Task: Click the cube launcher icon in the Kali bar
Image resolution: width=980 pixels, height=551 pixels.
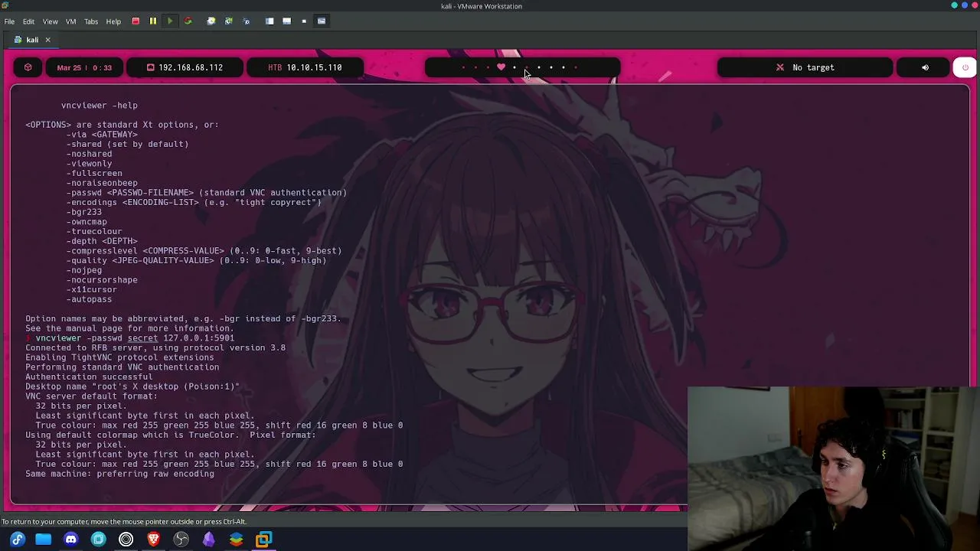Action: pos(28,67)
